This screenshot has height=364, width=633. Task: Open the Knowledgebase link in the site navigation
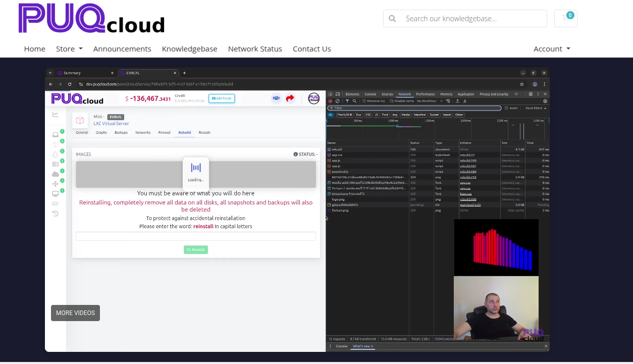[x=189, y=48]
